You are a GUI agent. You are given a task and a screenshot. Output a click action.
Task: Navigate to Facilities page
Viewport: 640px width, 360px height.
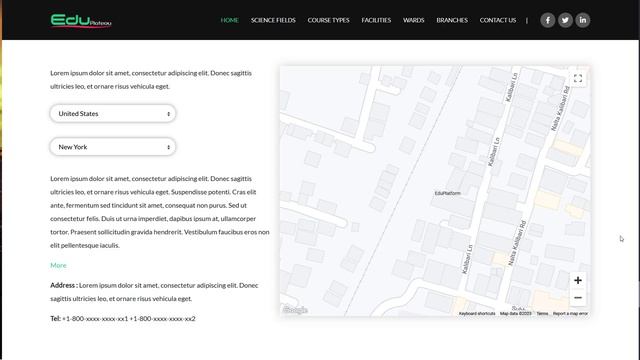point(376,20)
